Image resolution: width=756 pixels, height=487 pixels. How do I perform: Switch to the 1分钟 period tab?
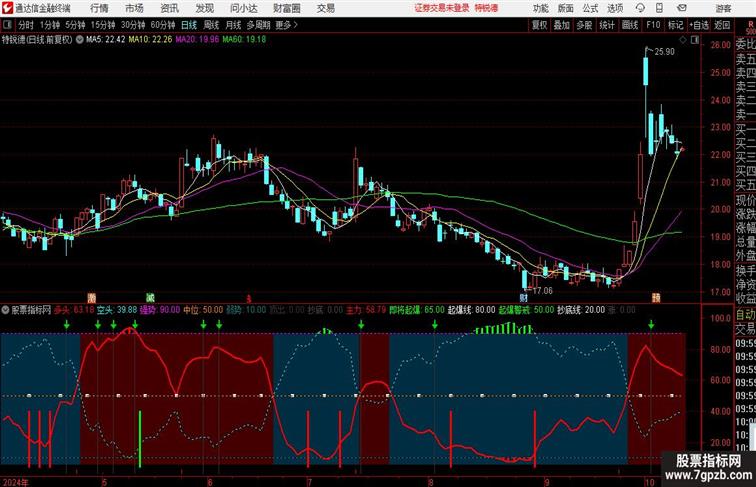[49, 25]
